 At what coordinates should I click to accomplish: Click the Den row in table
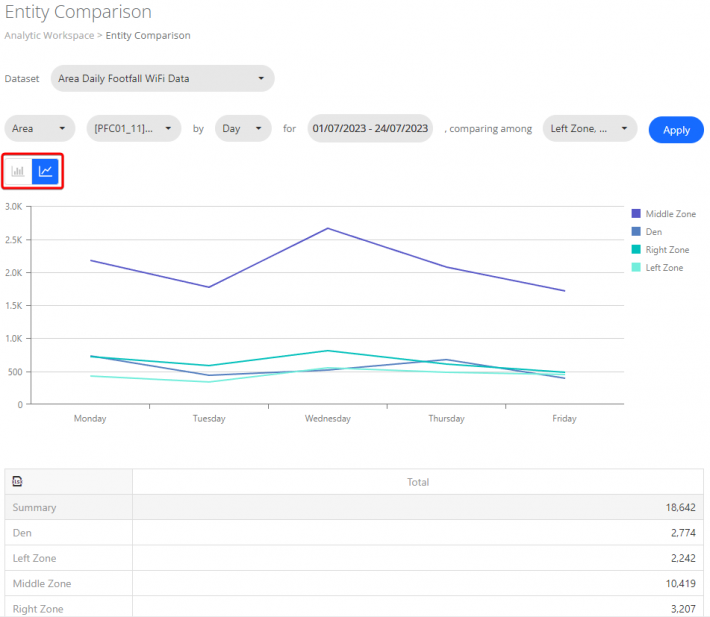(x=22, y=533)
